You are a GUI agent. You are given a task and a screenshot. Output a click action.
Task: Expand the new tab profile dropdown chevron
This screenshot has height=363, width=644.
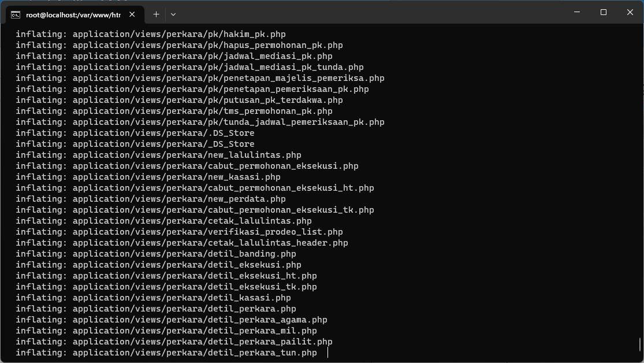coord(173,14)
